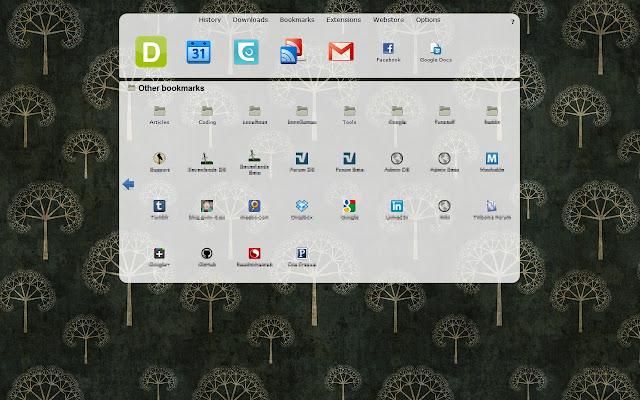The image size is (640, 400).
Task: Go to the Bookmarks manager link
Action: pos(297,20)
